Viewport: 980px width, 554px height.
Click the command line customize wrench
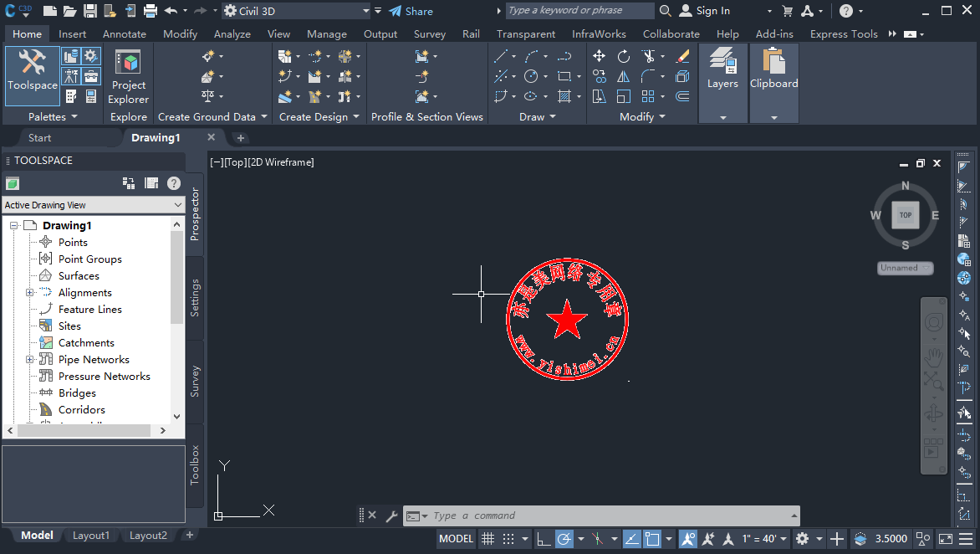coord(391,516)
